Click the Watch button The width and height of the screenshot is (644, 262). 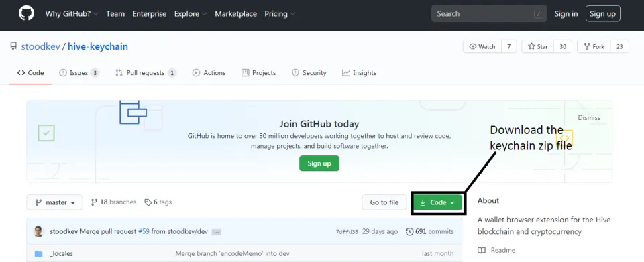pyautogui.click(x=482, y=46)
